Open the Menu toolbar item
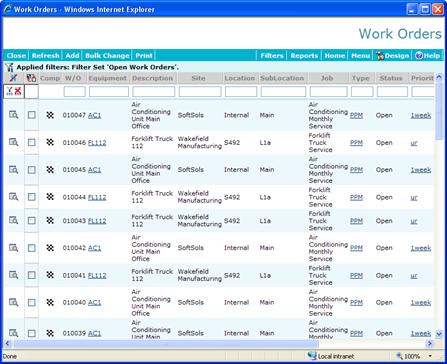 pos(360,56)
